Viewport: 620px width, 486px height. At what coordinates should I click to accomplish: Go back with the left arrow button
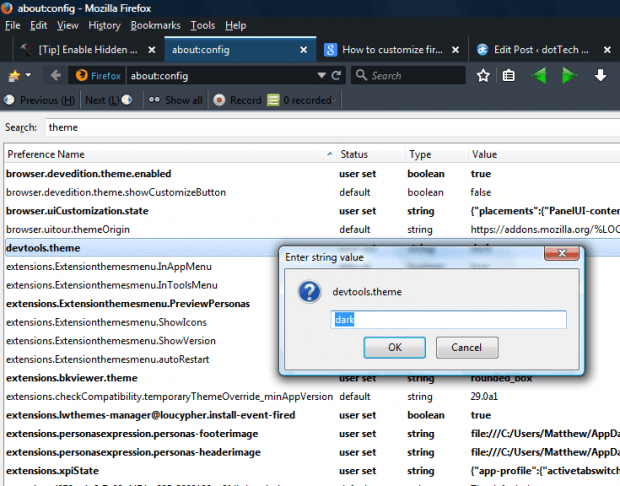click(x=56, y=75)
